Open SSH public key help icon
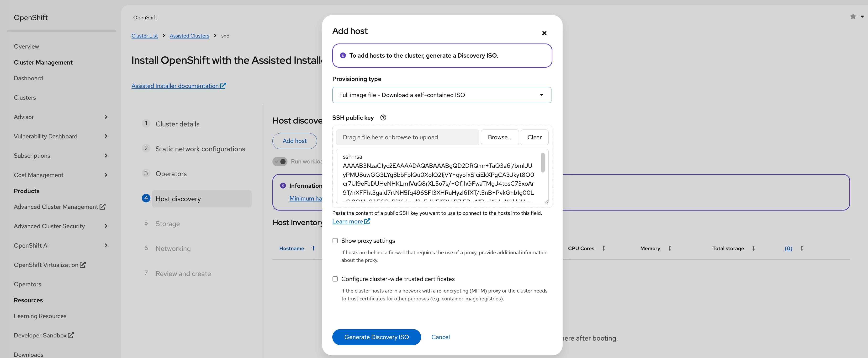The height and width of the screenshot is (358, 868). [x=383, y=118]
